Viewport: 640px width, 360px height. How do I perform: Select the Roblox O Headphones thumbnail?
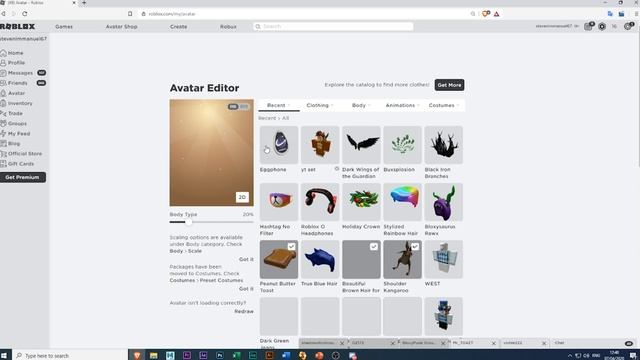tap(320, 202)
